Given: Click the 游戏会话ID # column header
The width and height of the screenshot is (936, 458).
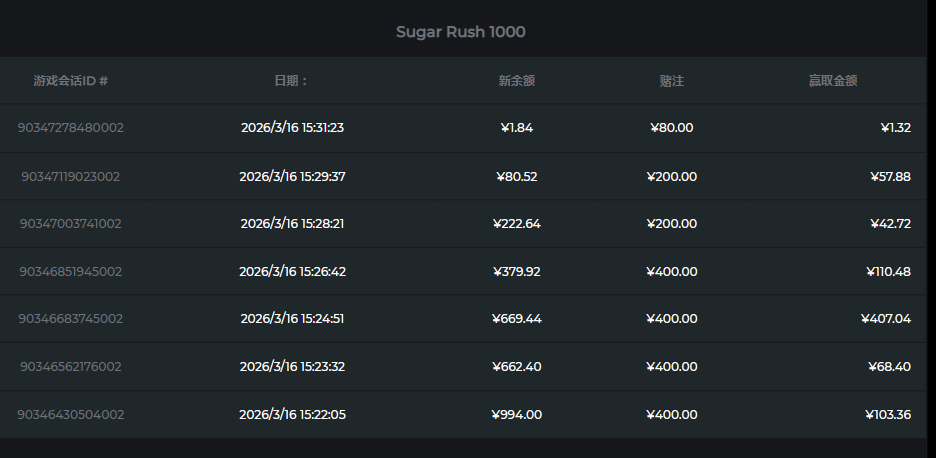Looking at the screenshot, I should 70,81.
